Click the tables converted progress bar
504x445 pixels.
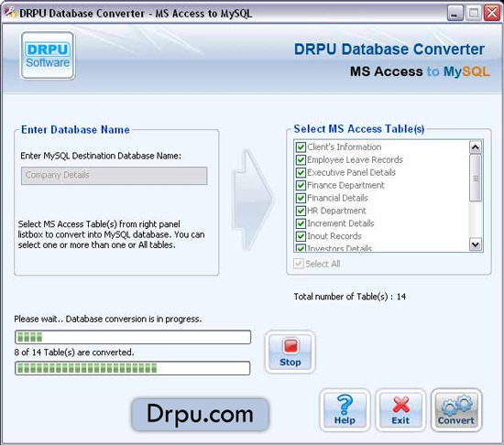pos(133,368)
